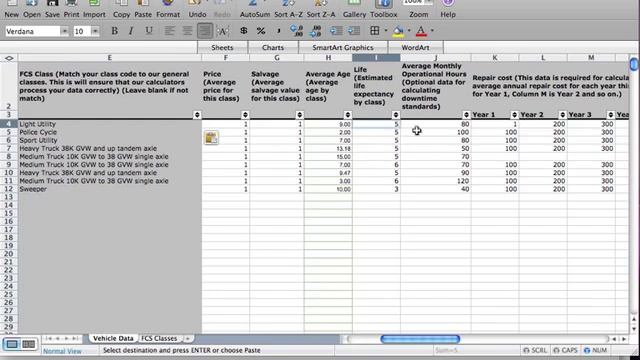Click the Undo toolbar button
Viewport: 640px width, 360px height.
coord(197,9)
